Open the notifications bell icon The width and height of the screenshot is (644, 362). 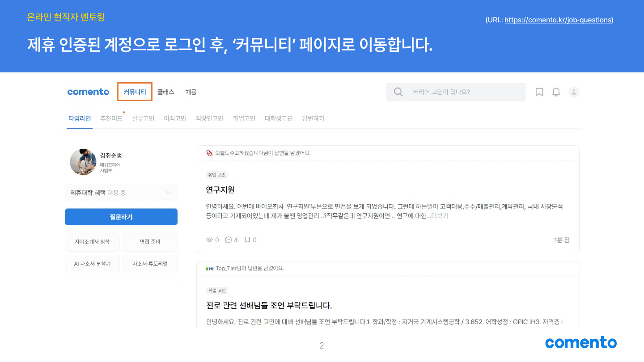(556, 92)
